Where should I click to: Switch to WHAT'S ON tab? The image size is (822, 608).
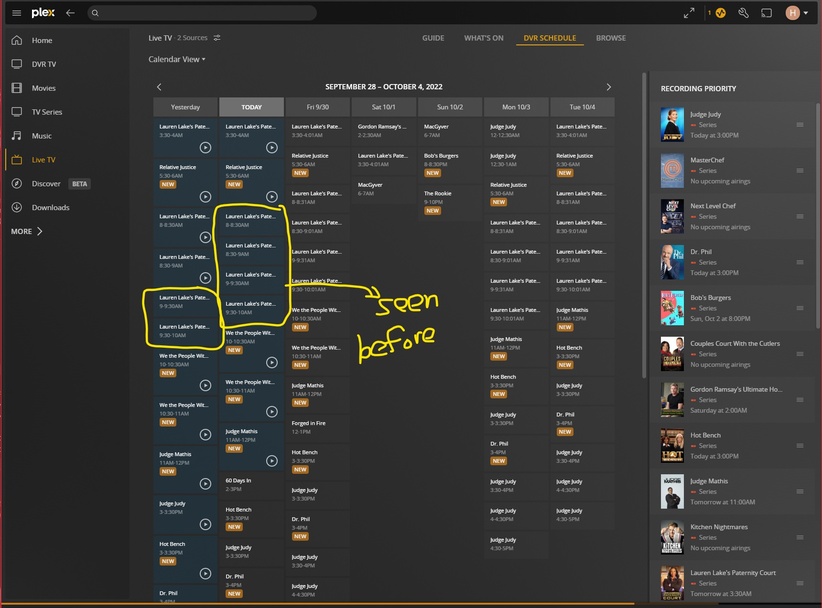[x=483, y=38]
